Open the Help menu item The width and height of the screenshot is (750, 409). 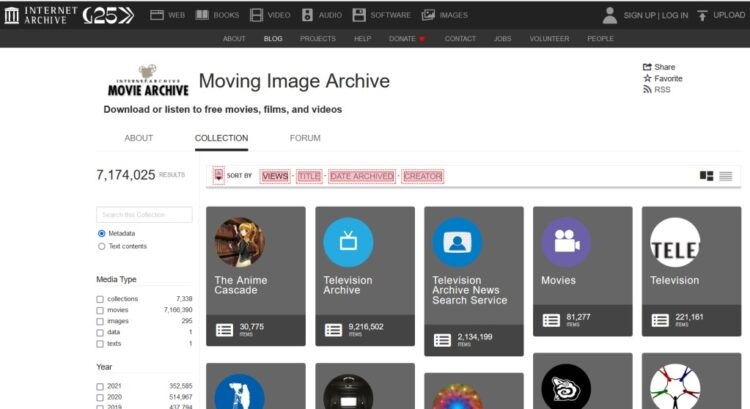pos(363,39)
